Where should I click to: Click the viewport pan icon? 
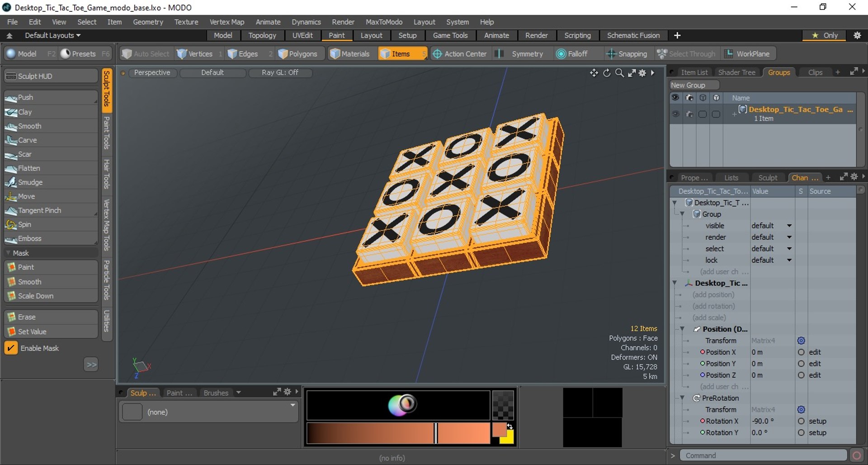(x=594, y=73)
